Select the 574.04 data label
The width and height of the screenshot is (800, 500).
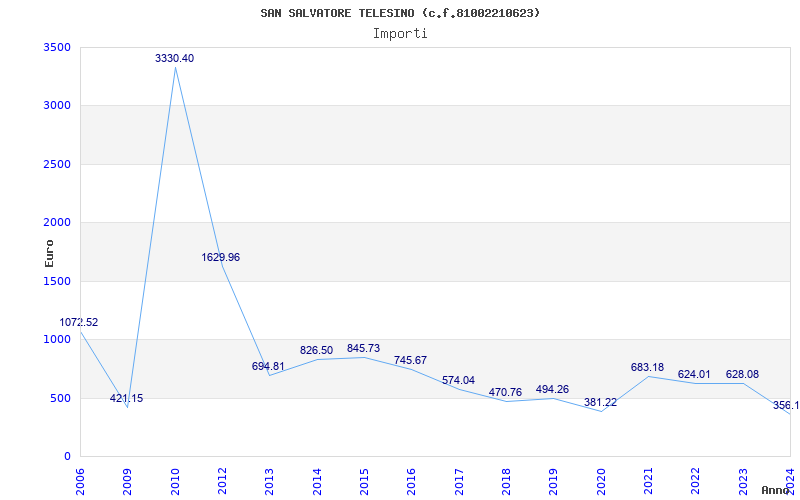tap(458, 380)
